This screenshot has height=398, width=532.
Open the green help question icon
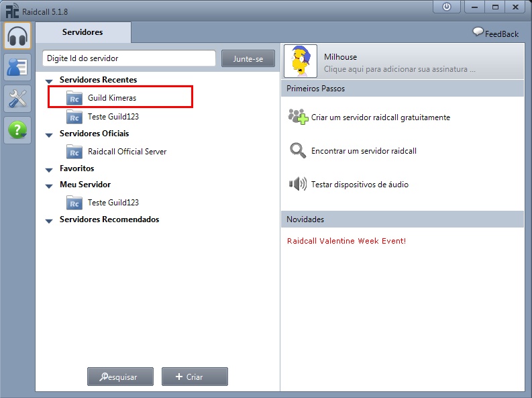[17, 130]
